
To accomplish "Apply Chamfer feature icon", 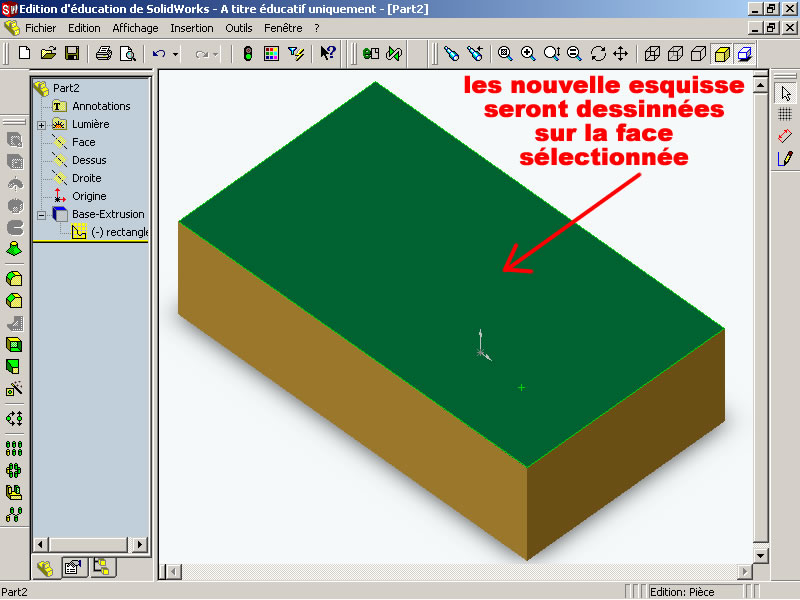I will tap(14, 301).
